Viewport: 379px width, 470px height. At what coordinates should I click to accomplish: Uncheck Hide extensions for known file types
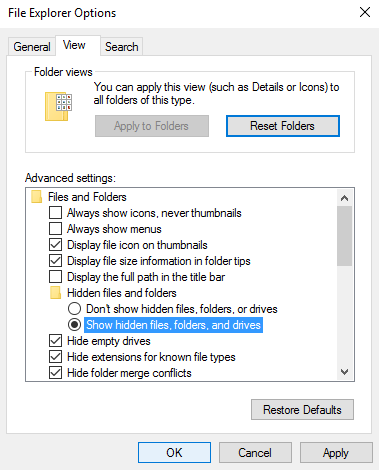55,357
